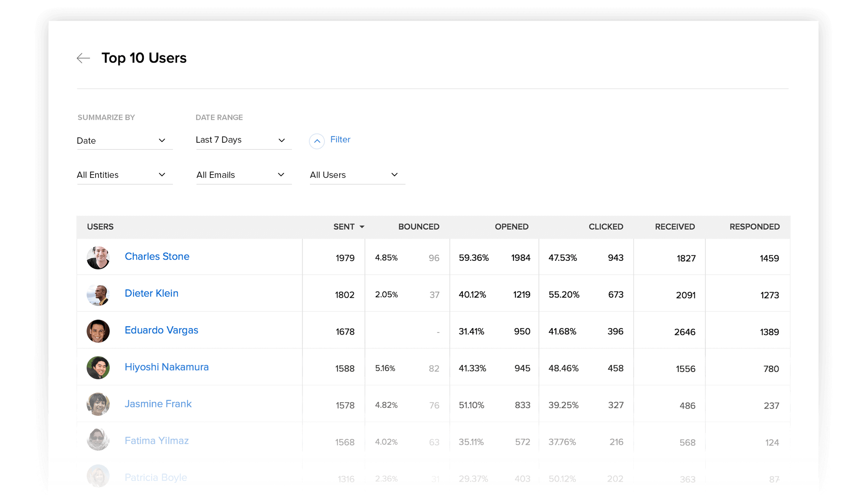Click the Filter link
This screenshot has width=868, height=495.
[340, 139]
